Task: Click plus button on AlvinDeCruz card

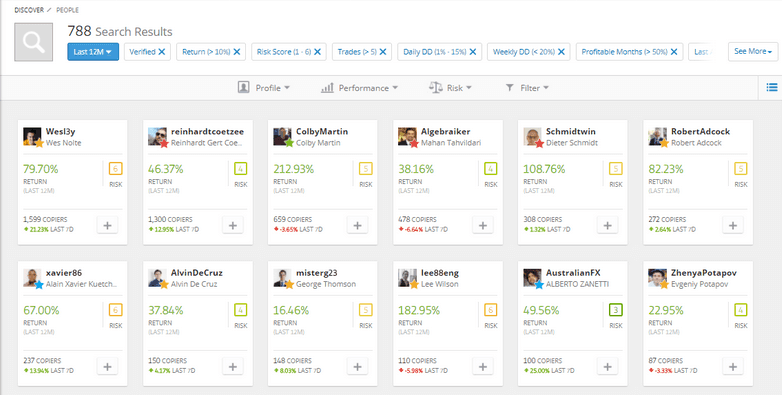Action: 232,367
